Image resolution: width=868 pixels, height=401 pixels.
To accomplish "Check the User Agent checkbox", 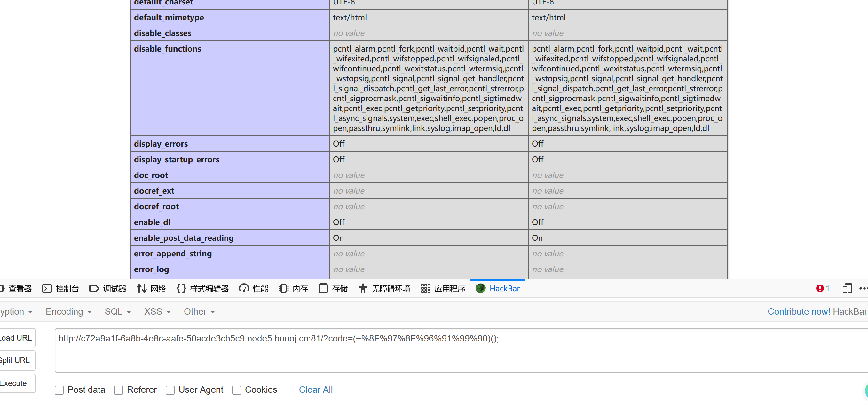I will pyautogui.click(x=170, y=390).
